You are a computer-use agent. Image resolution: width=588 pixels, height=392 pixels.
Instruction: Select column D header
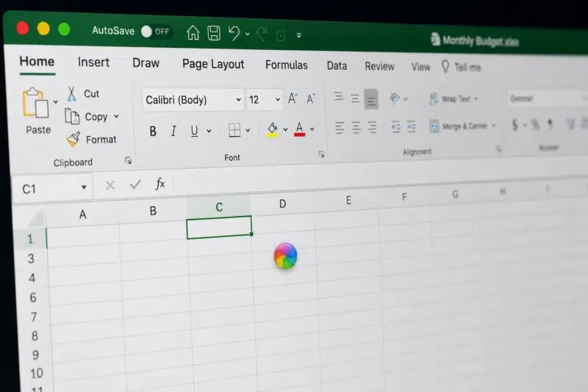point(283,204)
